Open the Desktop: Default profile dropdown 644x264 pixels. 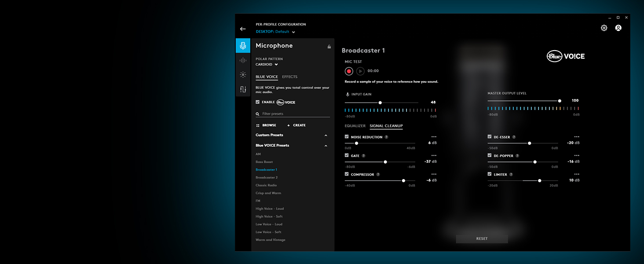[275, 32]
